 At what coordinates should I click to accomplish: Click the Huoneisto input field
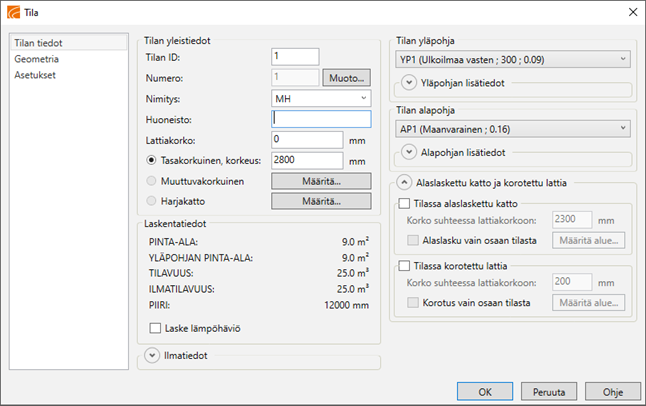tap(321, 119)
